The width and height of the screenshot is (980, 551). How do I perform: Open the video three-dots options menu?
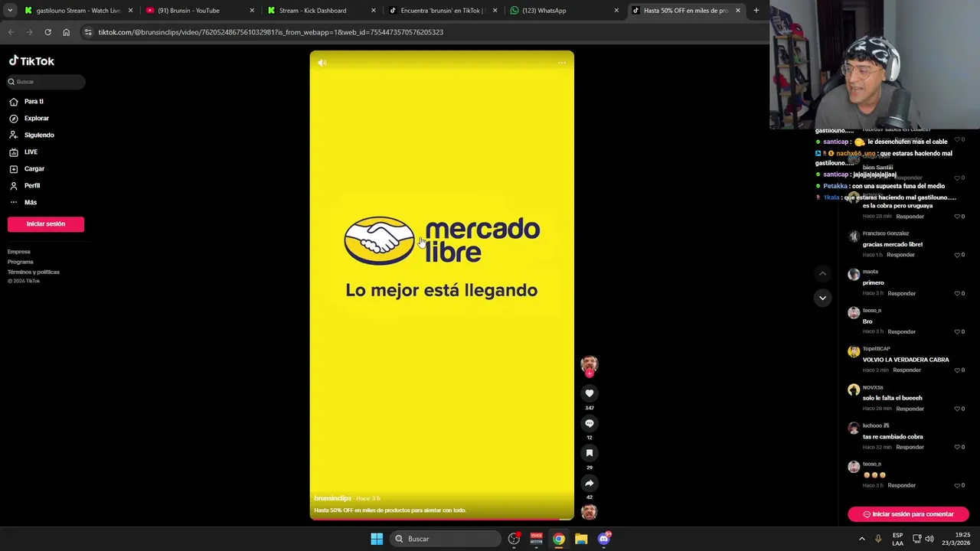(x=562, y=63)
